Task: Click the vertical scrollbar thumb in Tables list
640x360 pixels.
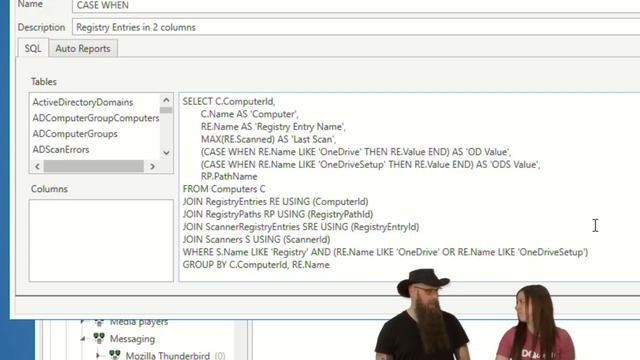Action: [x=166, y=110]
